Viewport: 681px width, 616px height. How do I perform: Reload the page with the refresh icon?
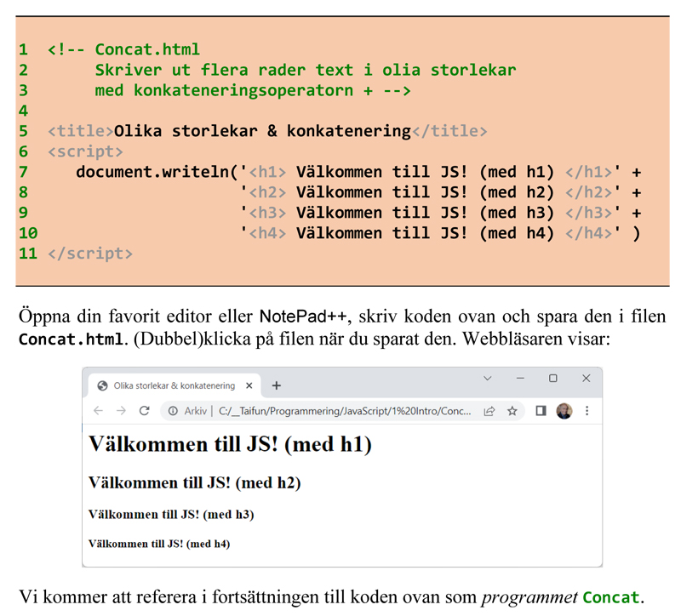145,411
